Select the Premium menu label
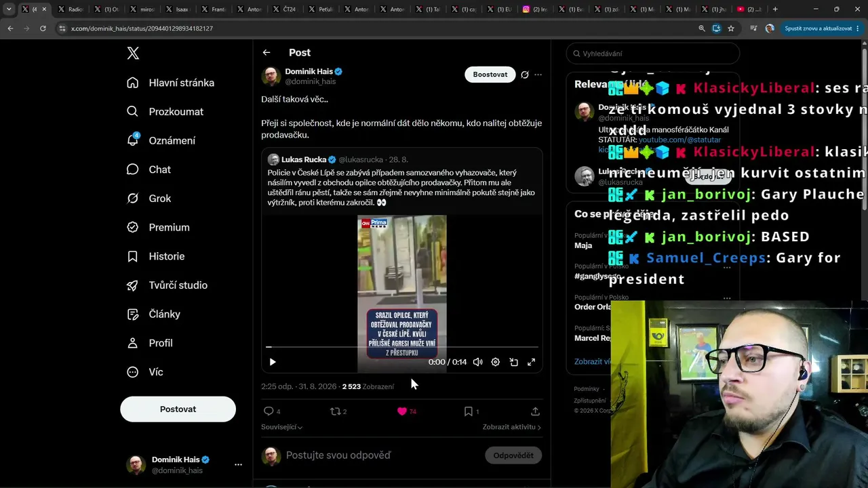868x488 pixels. click(170, 228)
